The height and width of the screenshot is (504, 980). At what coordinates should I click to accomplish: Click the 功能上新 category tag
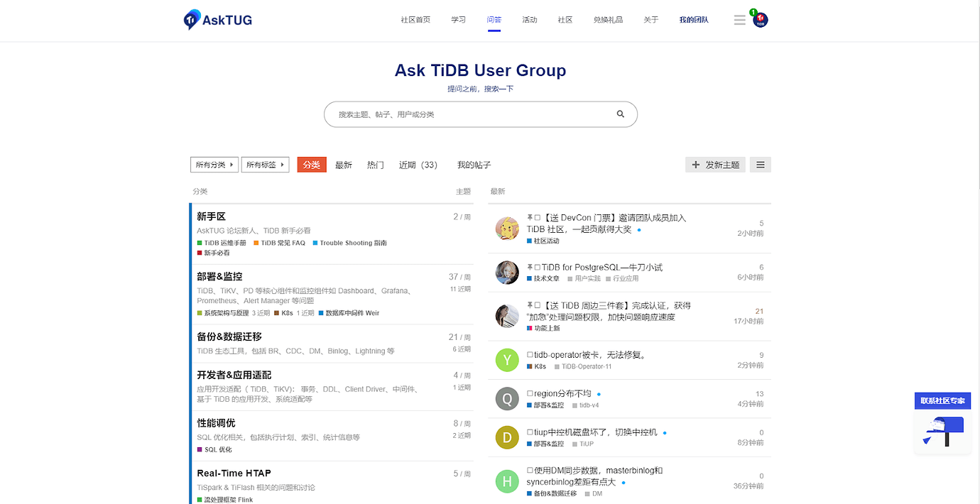543,329
